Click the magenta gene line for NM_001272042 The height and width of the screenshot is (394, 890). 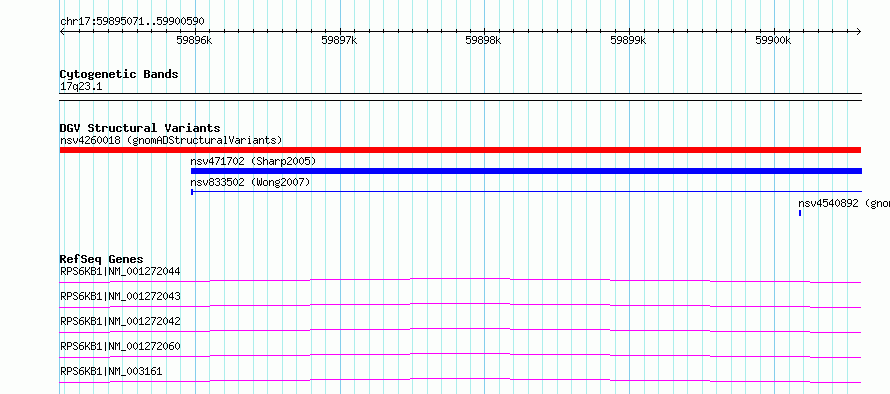460,330
